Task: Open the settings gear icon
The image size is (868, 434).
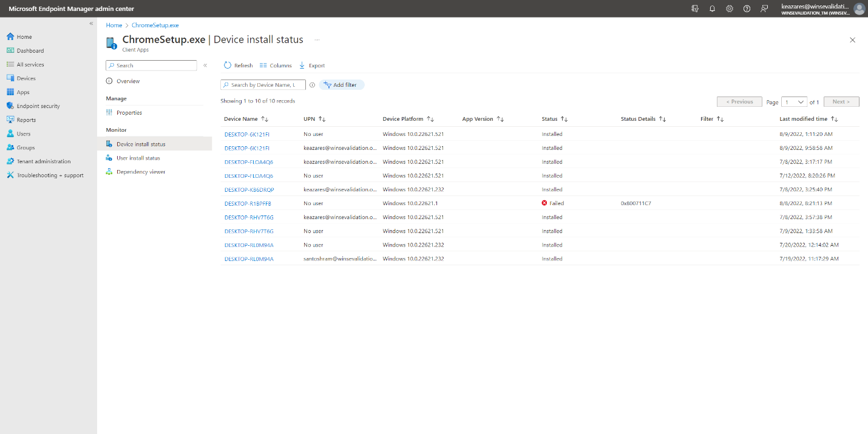Action: (x=730, y=8)
